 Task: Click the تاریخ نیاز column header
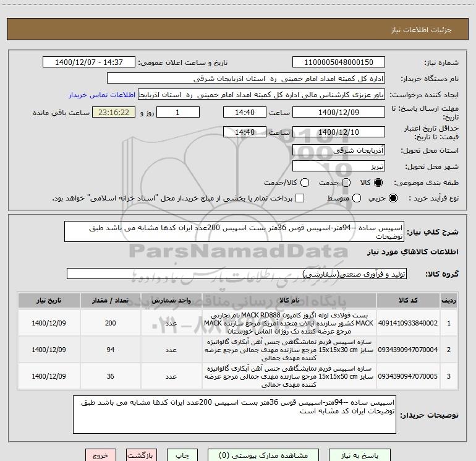point(49,300)
